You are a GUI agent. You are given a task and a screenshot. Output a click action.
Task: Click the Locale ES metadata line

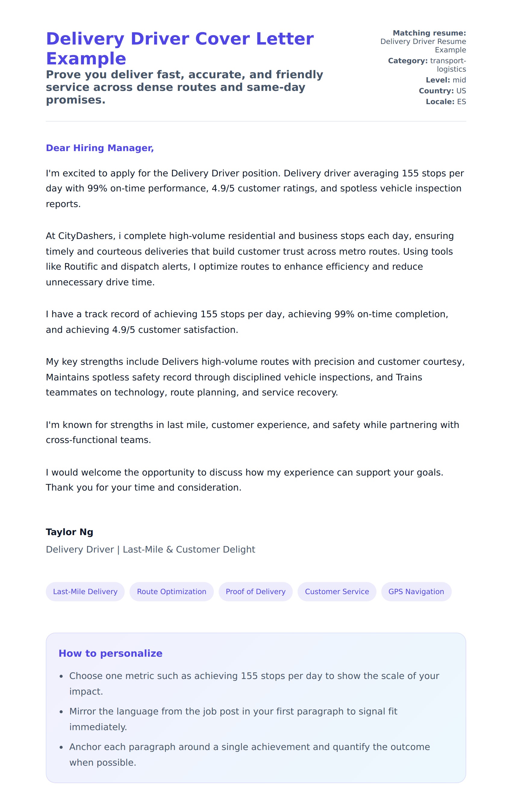[445, 102]
